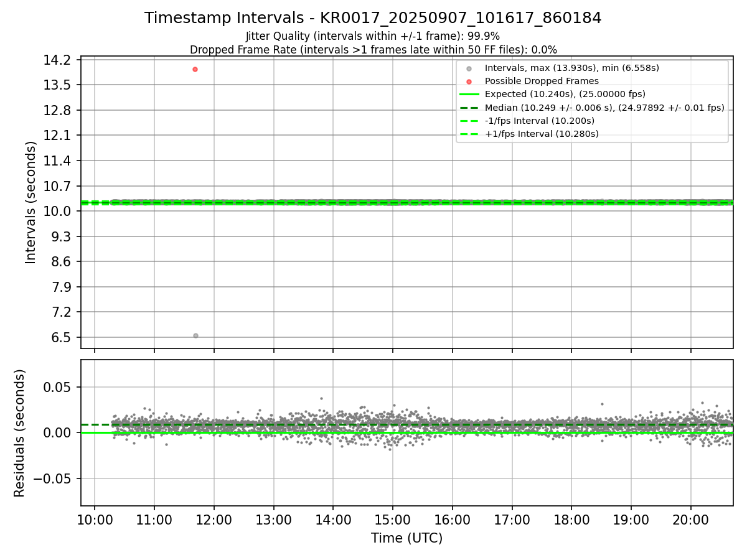Screen dimensions: 747x560
Task: Click the y-axis tick label '8.6'
Action: [63, 262]
